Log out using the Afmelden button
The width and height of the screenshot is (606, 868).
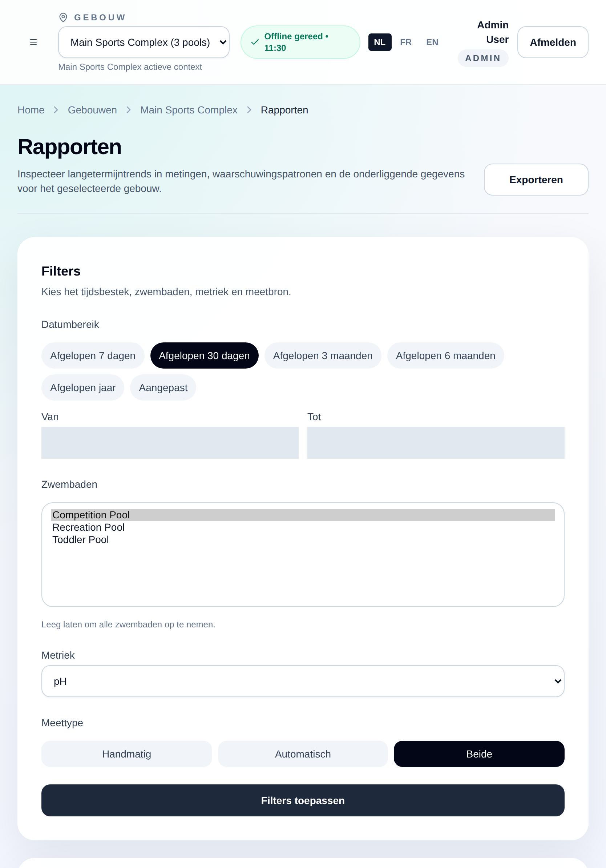coord(552,42)
